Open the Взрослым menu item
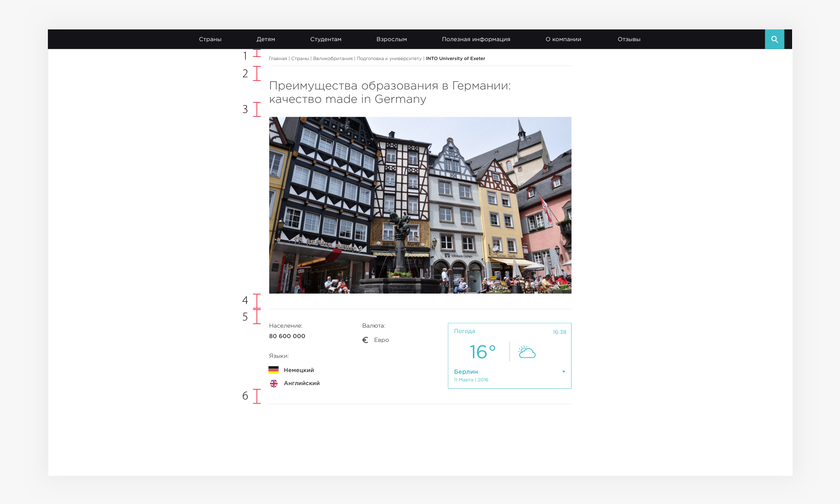840x504 pixels. [x=391, y=39]
